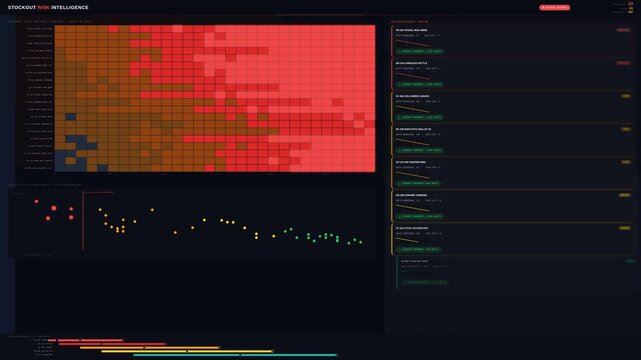
Task: Click the Stockout Risk Intelligence title
Action: pos(48,7)
